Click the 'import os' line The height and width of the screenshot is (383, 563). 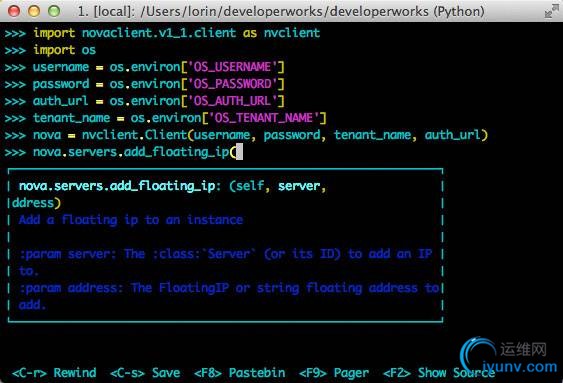tap(65, 50)
